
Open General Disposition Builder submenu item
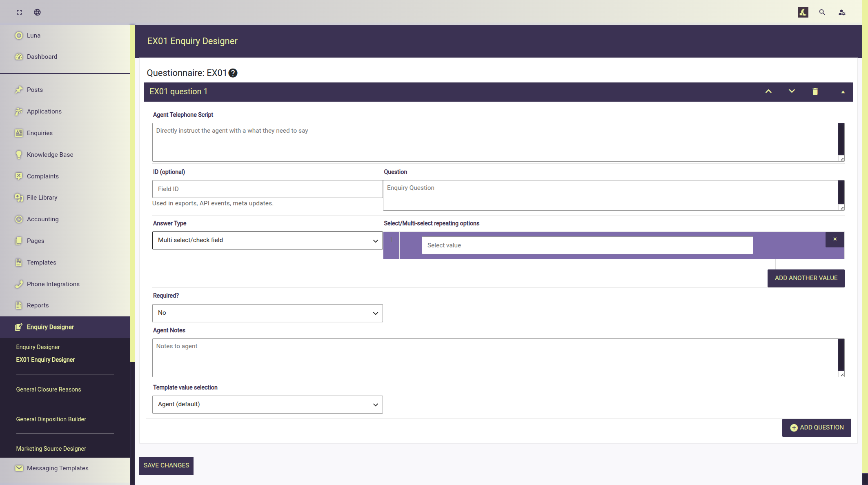click(51, 419)
